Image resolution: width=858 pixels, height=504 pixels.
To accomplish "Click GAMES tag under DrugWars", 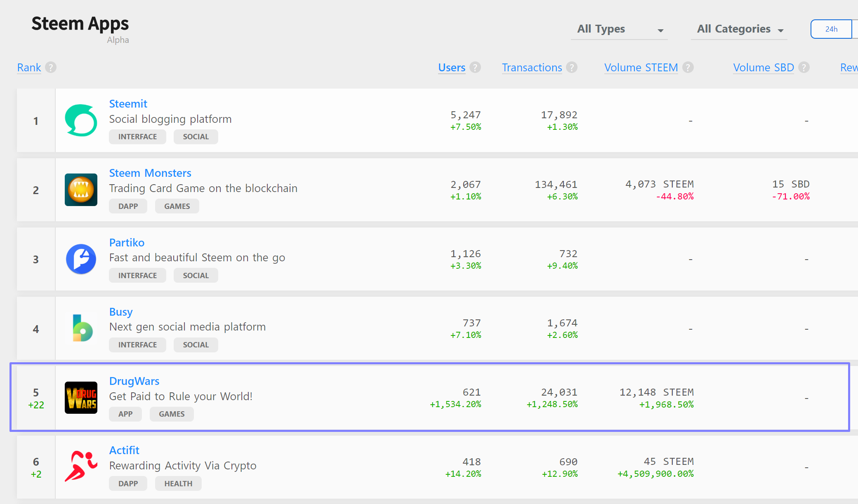I will (x=172, y=414).
